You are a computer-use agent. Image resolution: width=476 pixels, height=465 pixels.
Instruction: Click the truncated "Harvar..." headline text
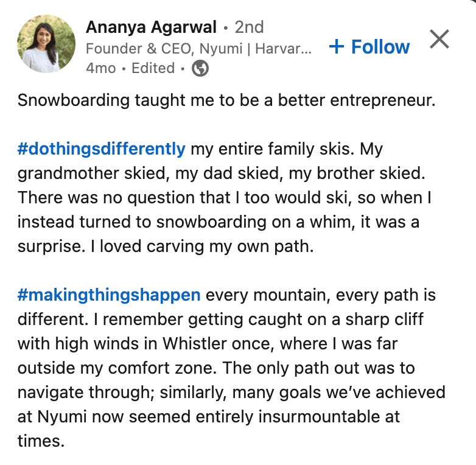click(x=287, y=49)
